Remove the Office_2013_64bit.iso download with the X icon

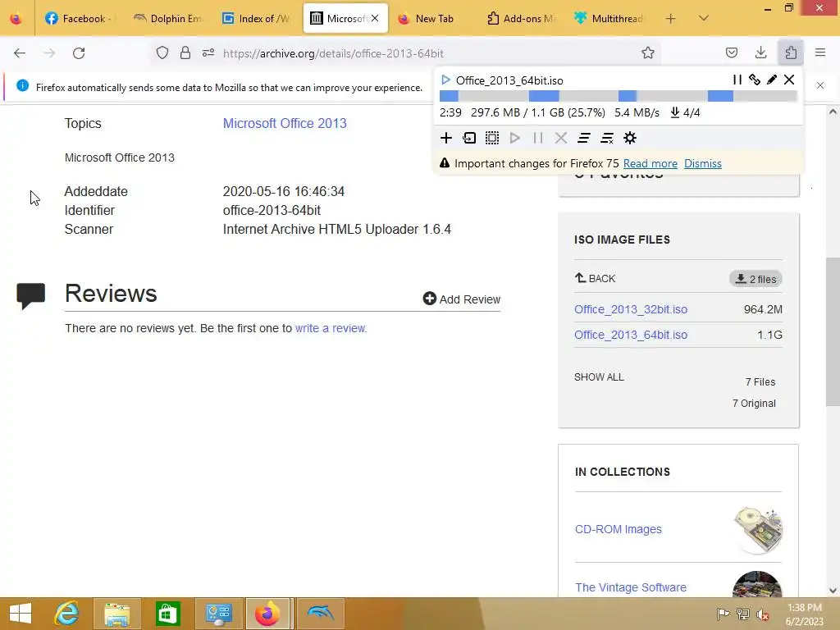click(x=789, y=80)
